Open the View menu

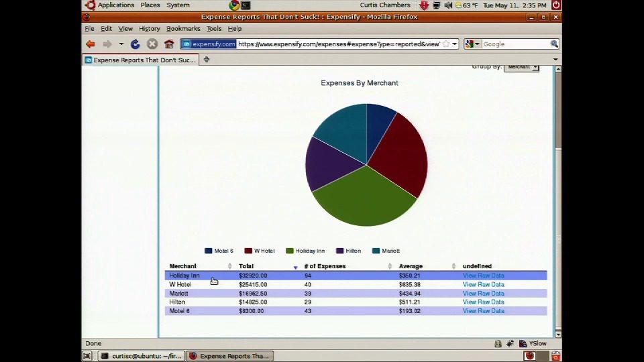pos(125,29)
